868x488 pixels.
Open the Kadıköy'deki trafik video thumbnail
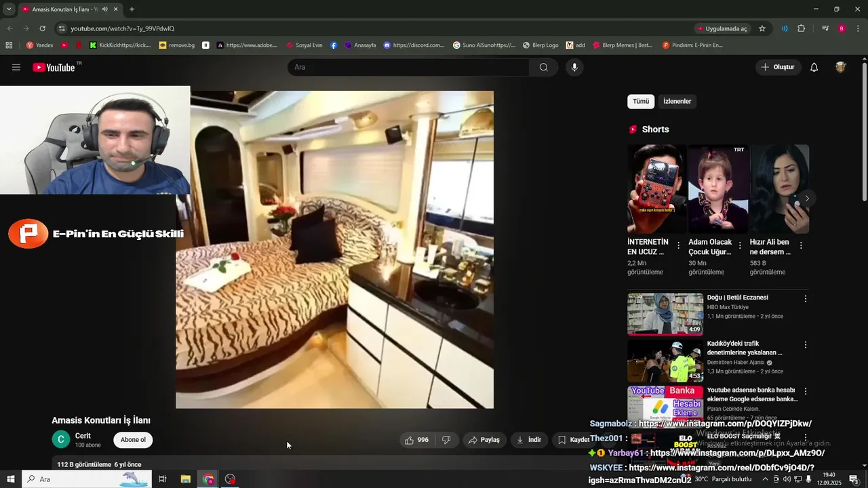tap(665, 361)
